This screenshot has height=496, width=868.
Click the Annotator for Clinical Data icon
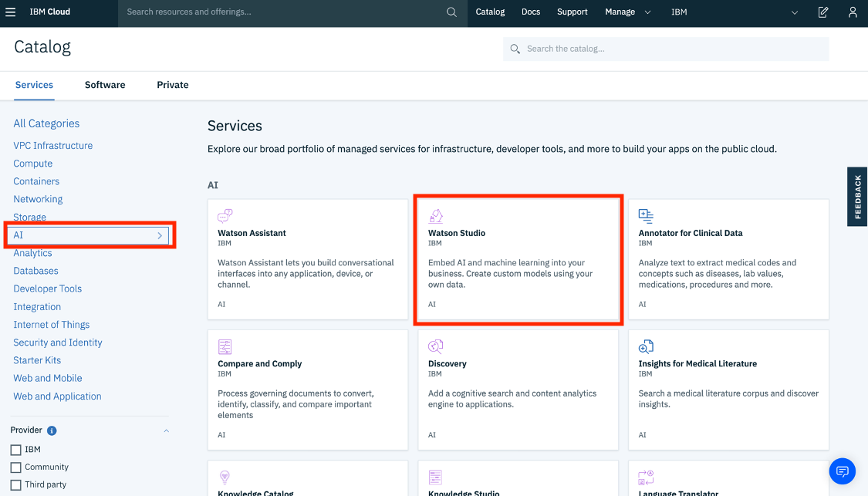click(x=646, y=215)
